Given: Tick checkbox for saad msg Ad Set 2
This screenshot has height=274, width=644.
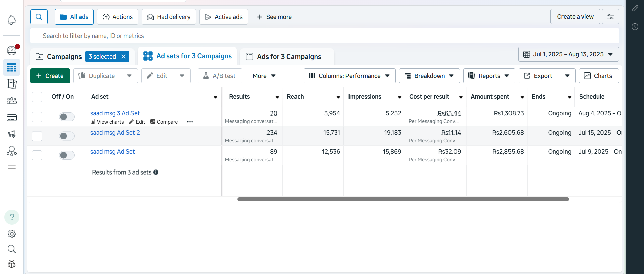Looking at the screenshot, I should click(x=37, y=136).
